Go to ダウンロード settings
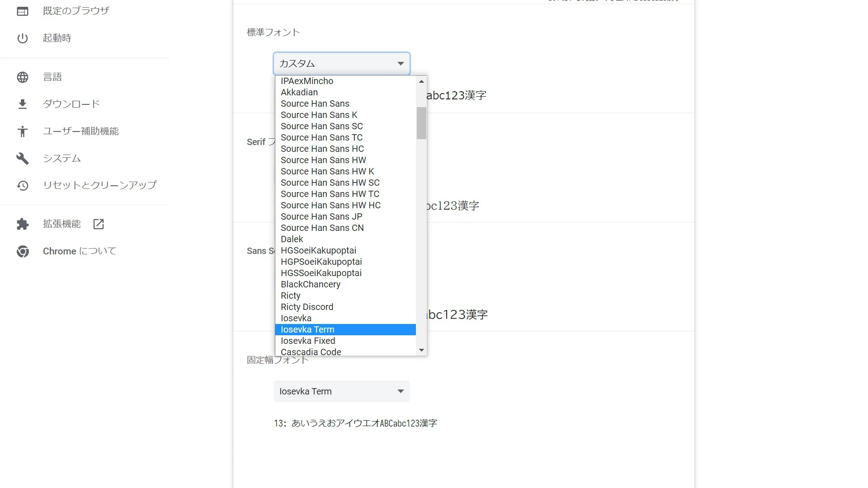The height and width of the screenshot is (488, 868). tap(71, 104)
